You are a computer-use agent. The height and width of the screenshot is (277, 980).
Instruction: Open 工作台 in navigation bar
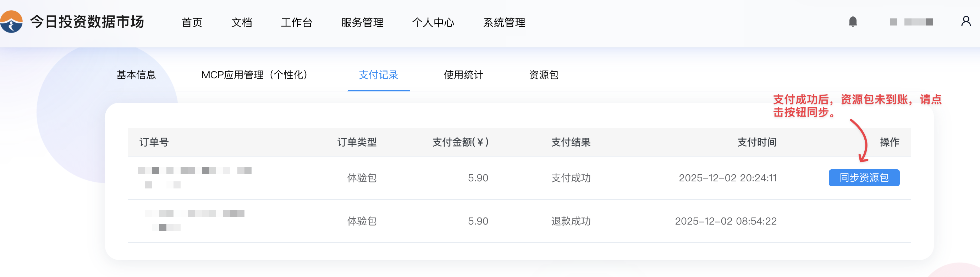[x=296, y=22]
